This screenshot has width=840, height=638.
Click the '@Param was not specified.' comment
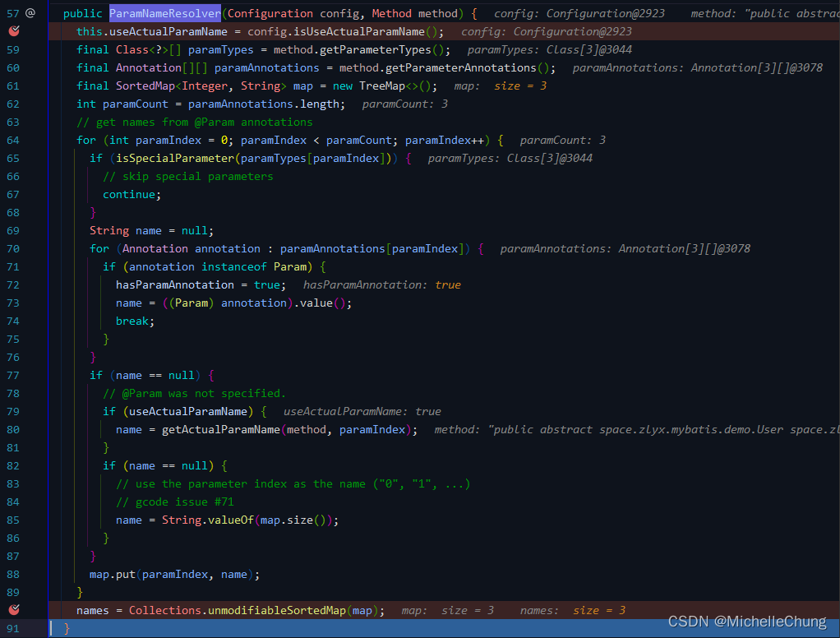pyautogui.click(x=204, y=394)
